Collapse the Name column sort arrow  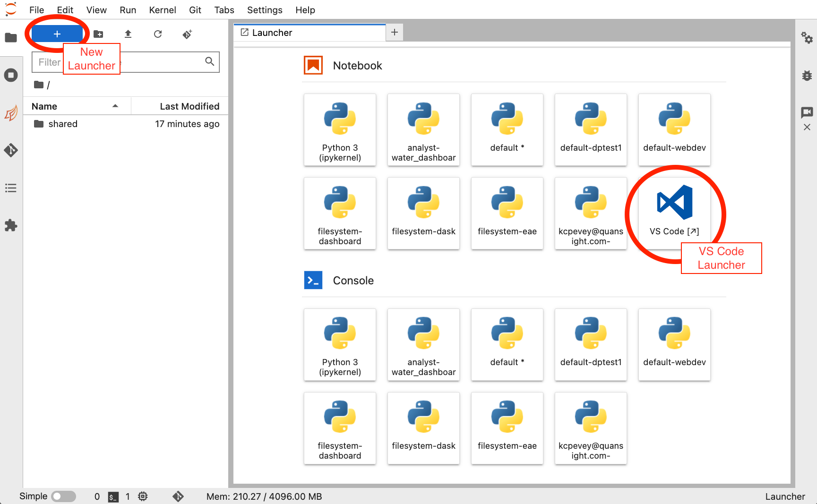point(115,106)
